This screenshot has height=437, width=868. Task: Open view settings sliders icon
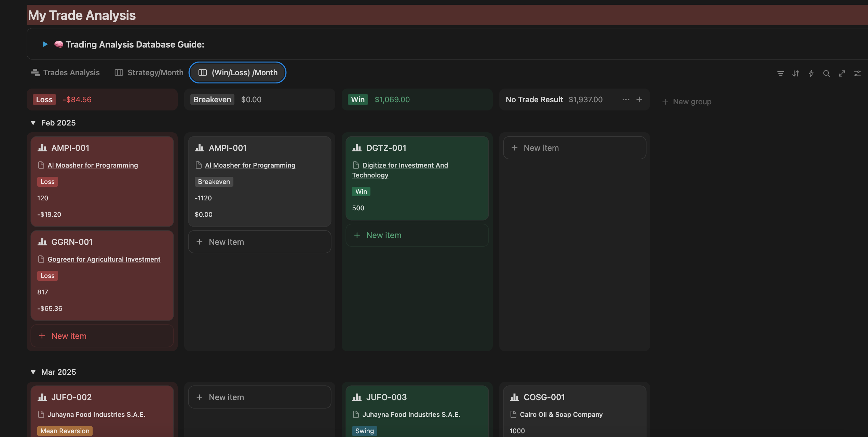click(x=857, y=73)
